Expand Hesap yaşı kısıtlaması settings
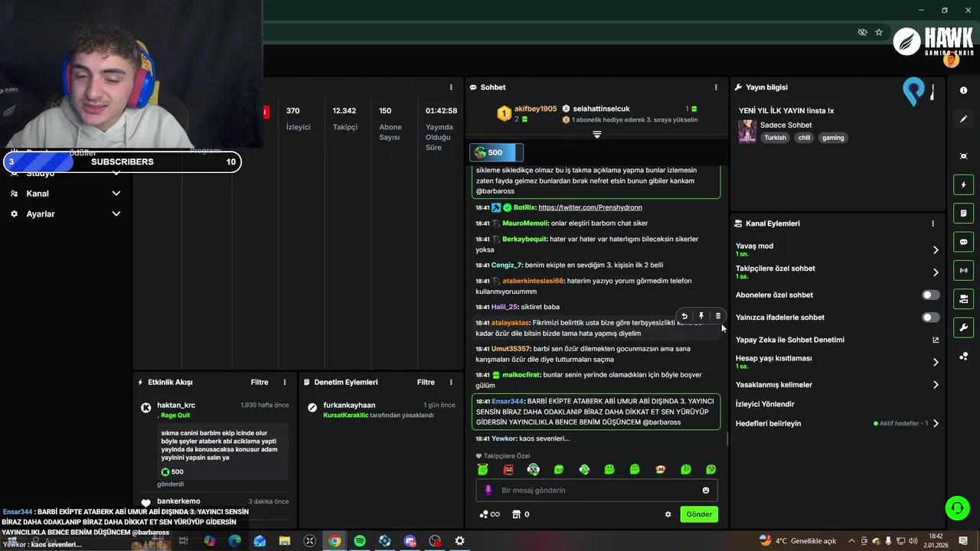 point(936,362)
